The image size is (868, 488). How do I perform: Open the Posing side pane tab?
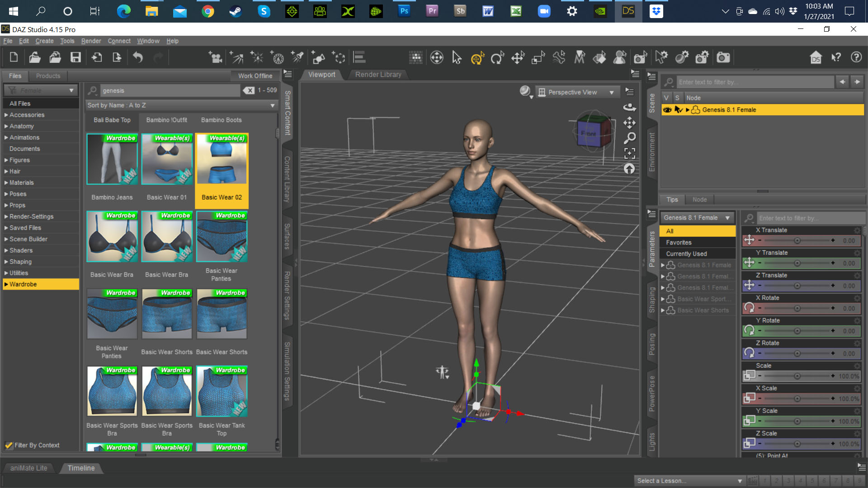tap(652, 344)
